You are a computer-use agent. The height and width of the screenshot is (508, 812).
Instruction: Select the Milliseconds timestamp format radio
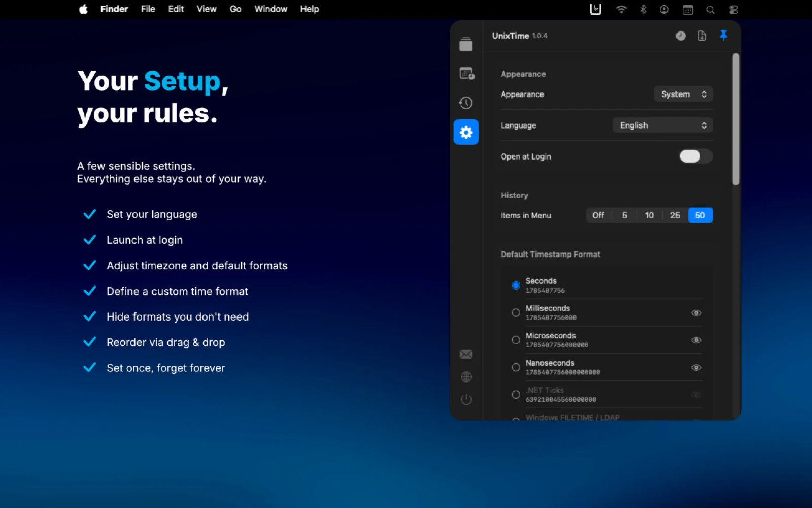click(x=516, y=312)
